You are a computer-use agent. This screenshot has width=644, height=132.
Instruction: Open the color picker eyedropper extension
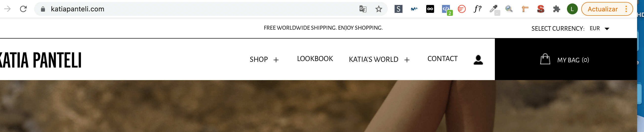coord(493,9)
